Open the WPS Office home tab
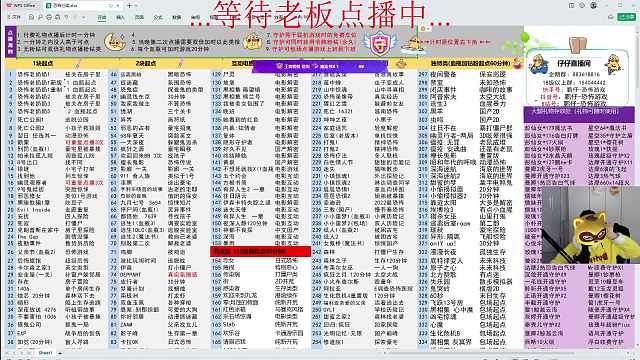The width and height of the screenshot is (640, 360). pyautogui.click(x=21, y=6)
